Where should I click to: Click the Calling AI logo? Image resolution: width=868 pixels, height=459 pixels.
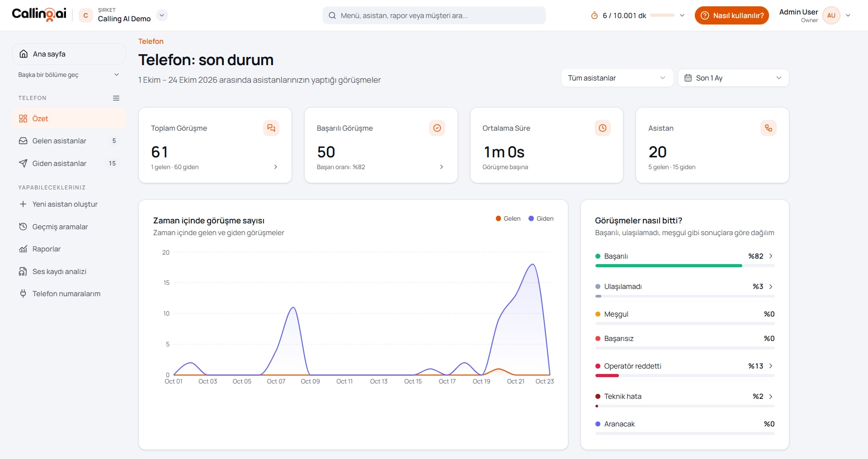(39, 15)
